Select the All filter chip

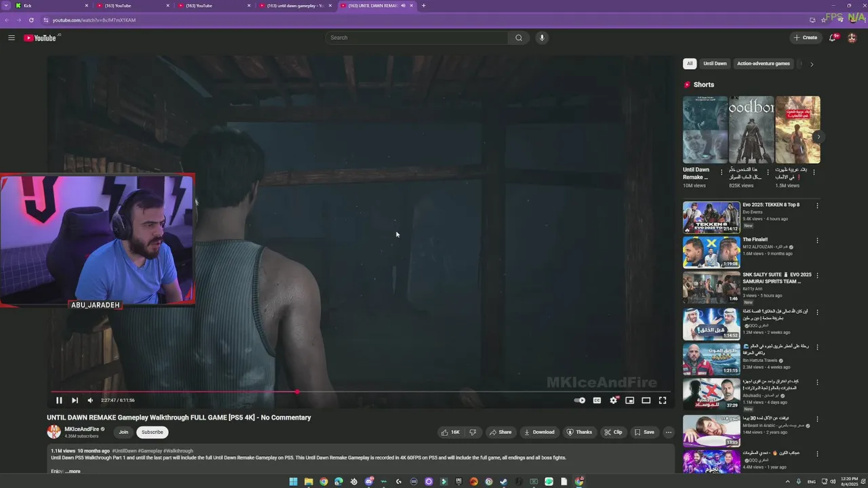(x=690, y=64)
